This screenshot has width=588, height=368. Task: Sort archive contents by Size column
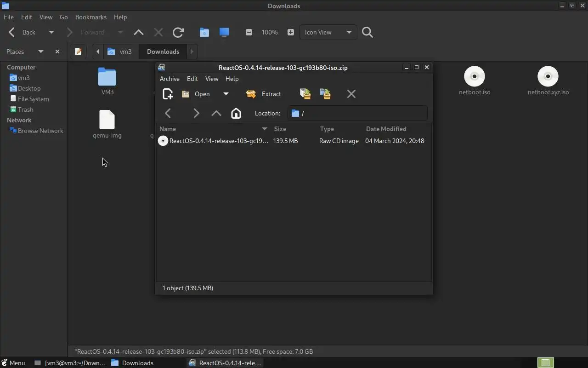(x=294, y=129)
